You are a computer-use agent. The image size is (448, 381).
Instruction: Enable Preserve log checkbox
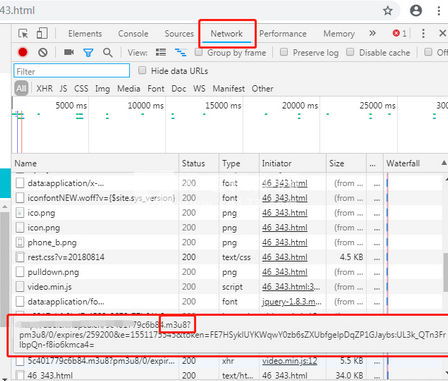tap(284, 52)
